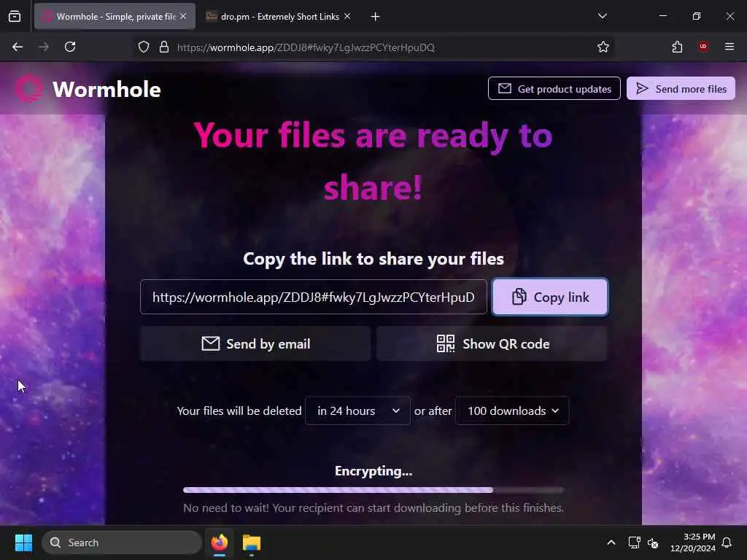This screenshot has width=747, height=560.
Task: Open the Windows Start menu
Action: tap(23, 542)
